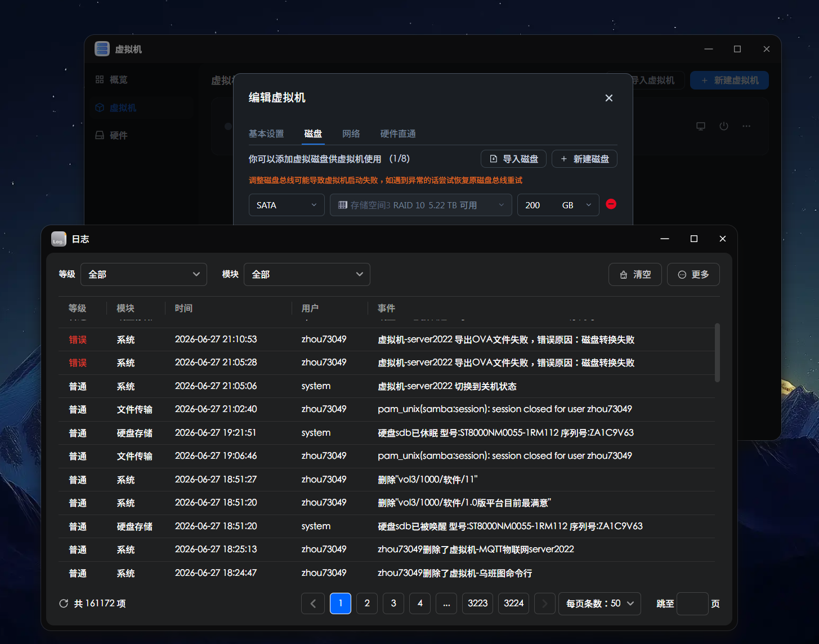Image resolution: width=819 pixels, height=644 pixels.
Task: Click 时间 column header
Action: [184, 308]
